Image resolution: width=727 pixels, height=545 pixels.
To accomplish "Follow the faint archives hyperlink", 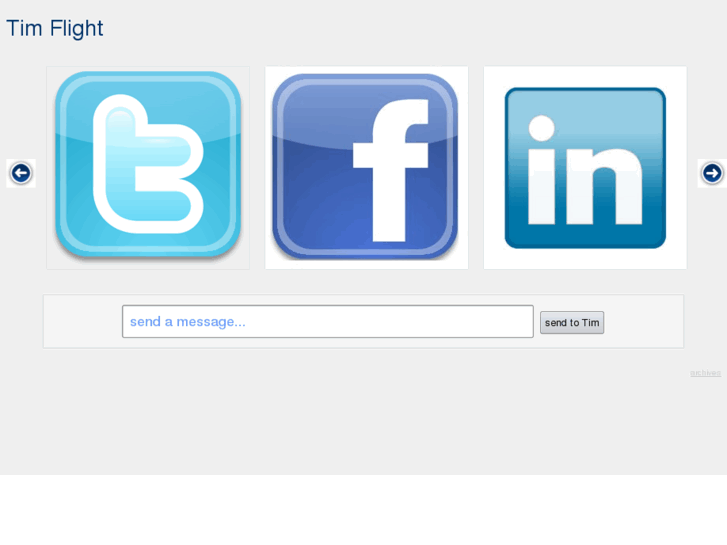I will pos(705,373).
